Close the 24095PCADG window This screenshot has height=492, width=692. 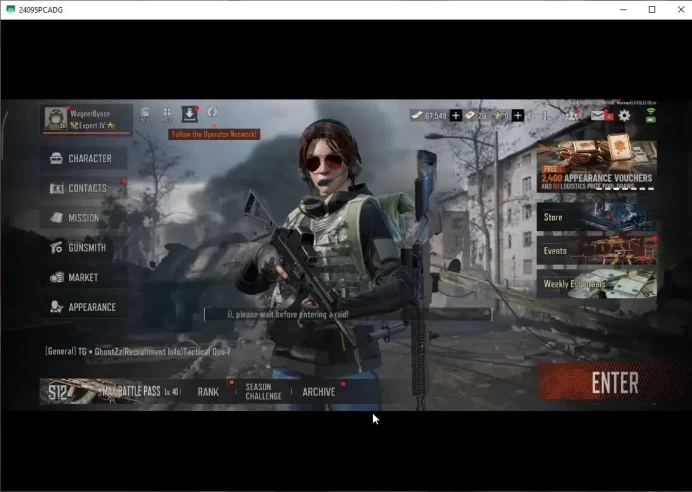681,9
